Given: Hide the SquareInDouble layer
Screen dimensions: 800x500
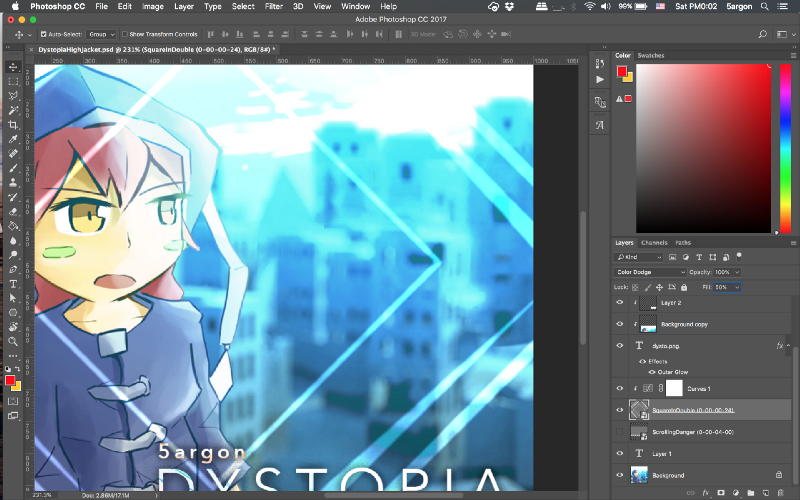Looking at the screenshot, I should 619,410.
